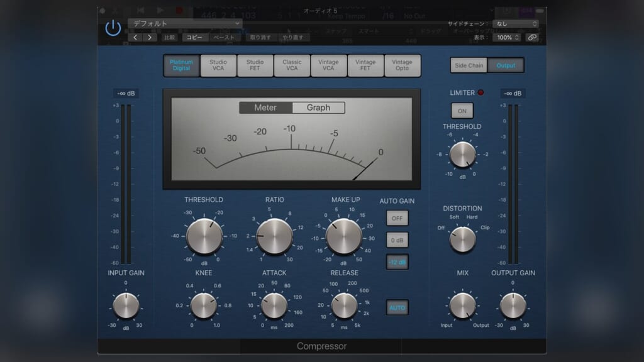The width and height of the screenshot is (644, 362).
Task: Select the Platinum Digital compressor model
Action: point(181,65)
